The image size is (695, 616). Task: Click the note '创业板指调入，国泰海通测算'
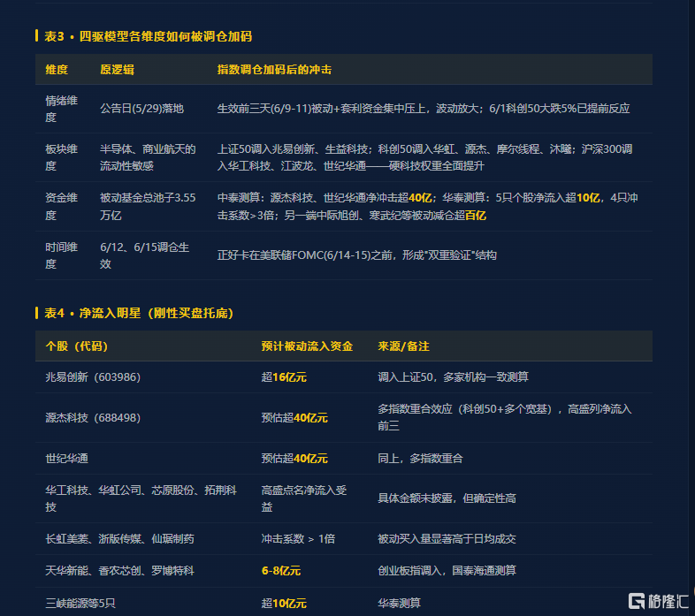(x=447, y=571)
